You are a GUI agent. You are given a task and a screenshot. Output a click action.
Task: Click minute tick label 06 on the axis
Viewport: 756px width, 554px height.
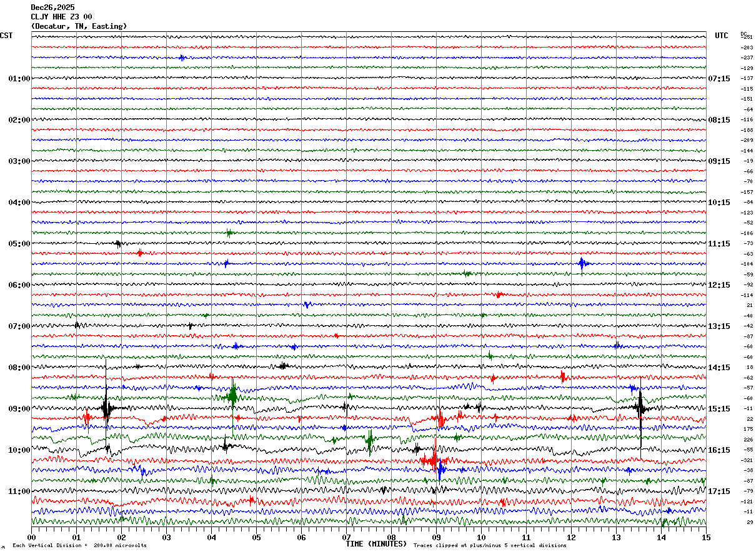[x=301, y=537]
